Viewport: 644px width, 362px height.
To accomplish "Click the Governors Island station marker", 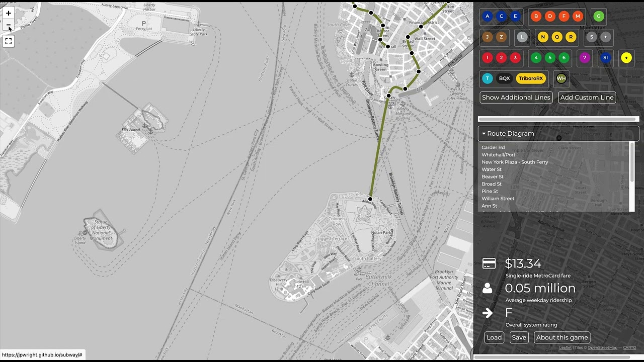I will coord(370,199).
